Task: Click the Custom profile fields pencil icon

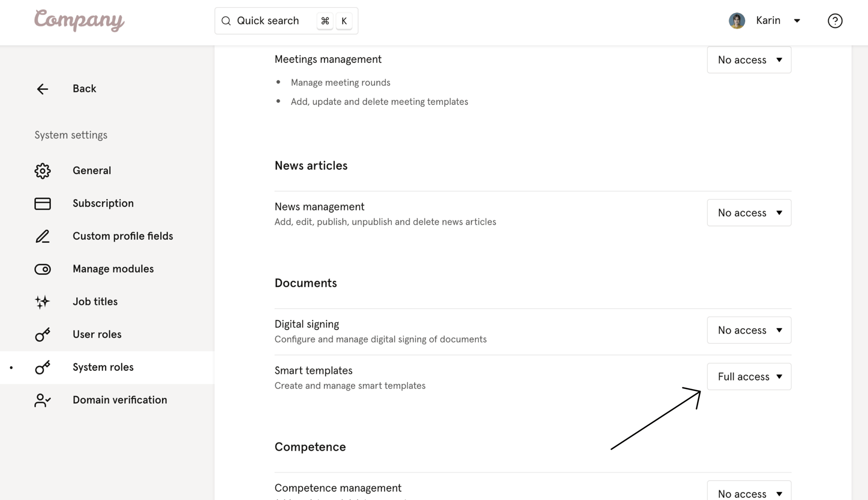Action: 42,237
